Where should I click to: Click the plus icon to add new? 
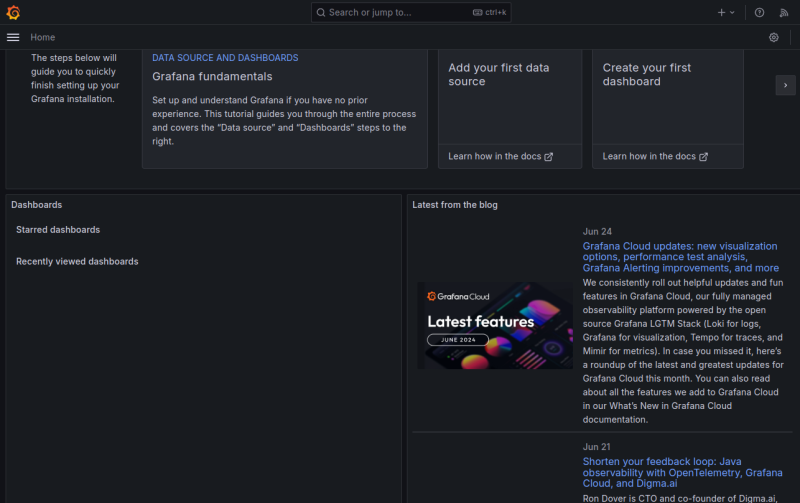pos(722,12)
